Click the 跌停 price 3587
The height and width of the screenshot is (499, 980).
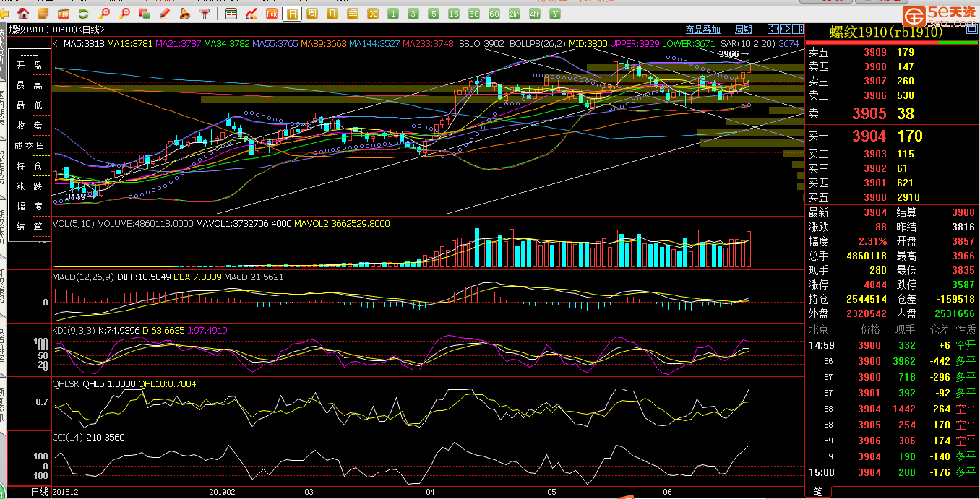point(963,285)
